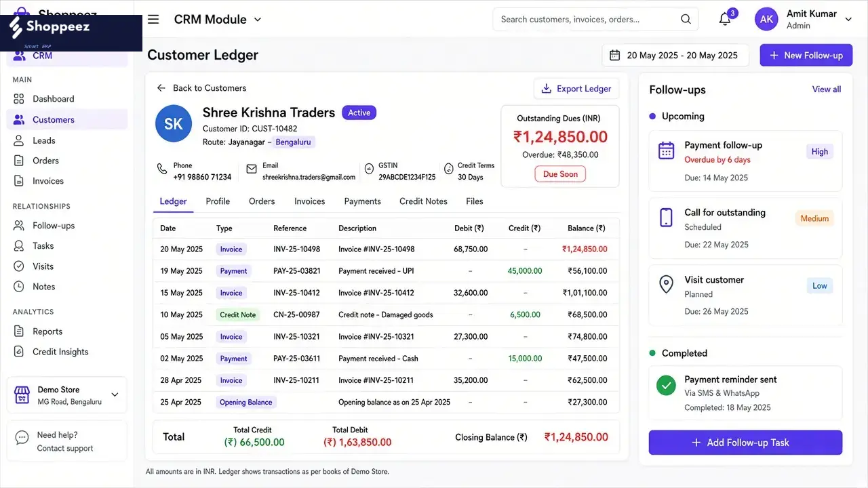
Task: Click Export Ledger button
Action: click(x=576, y=89)
